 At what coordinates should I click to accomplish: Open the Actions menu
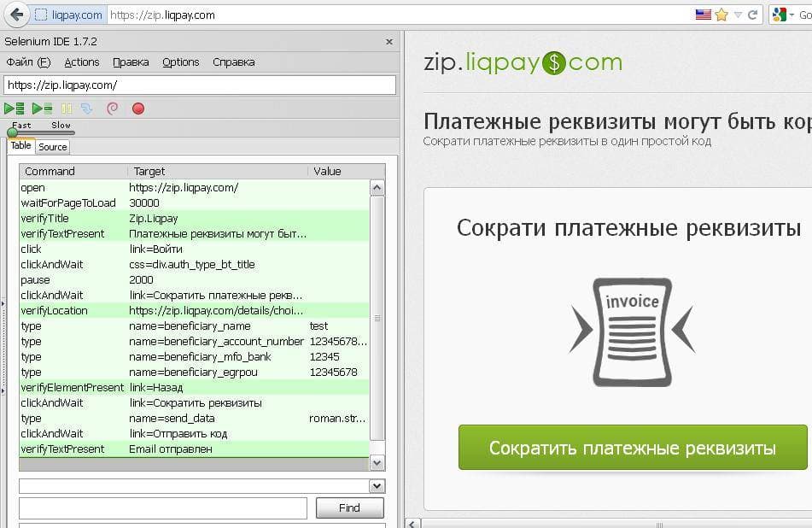(x=82, y=62)
